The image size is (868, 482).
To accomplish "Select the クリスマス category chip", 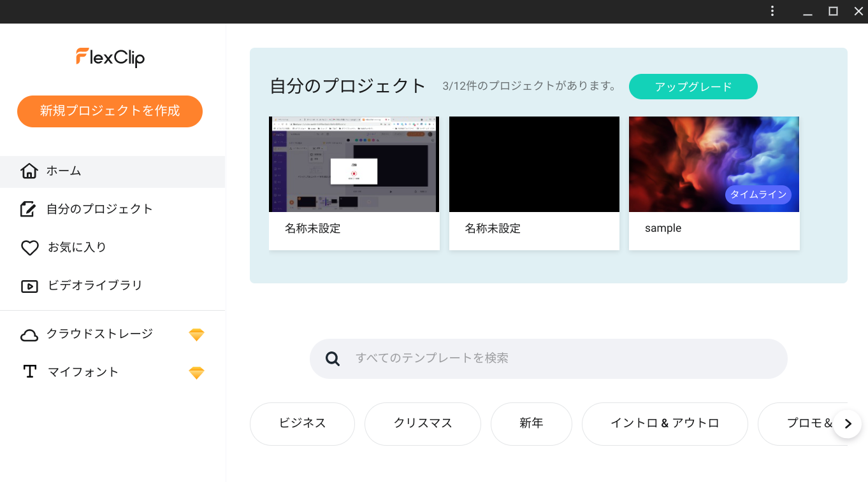I will [x=423, y=423].
